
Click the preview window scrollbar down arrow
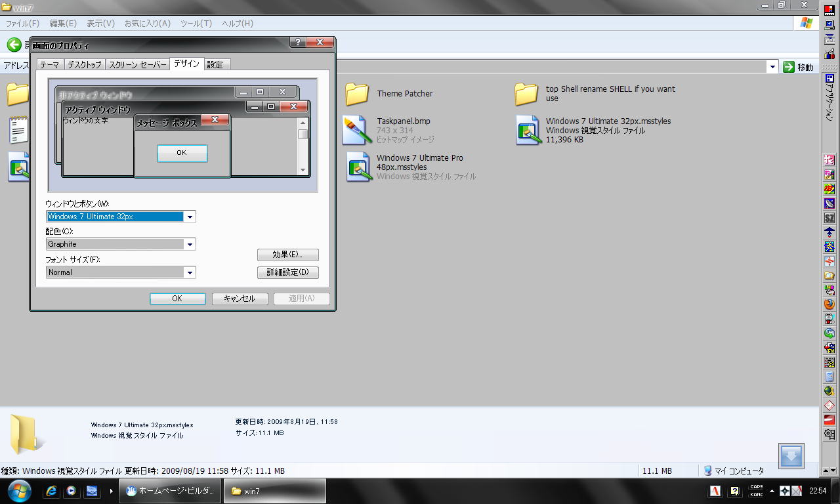[x=303, y=170]
